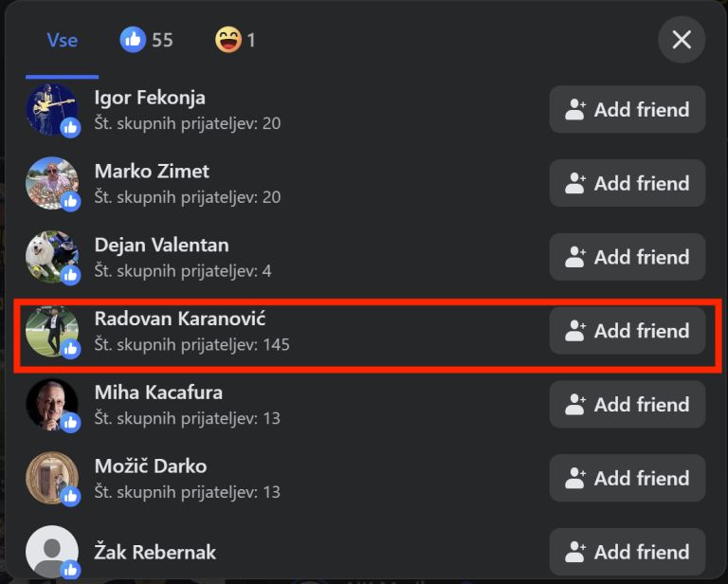The height and width of the screenshot is (584, 728).
Task: Add Igor Fekonja as a friend
Action: (627, 110)
